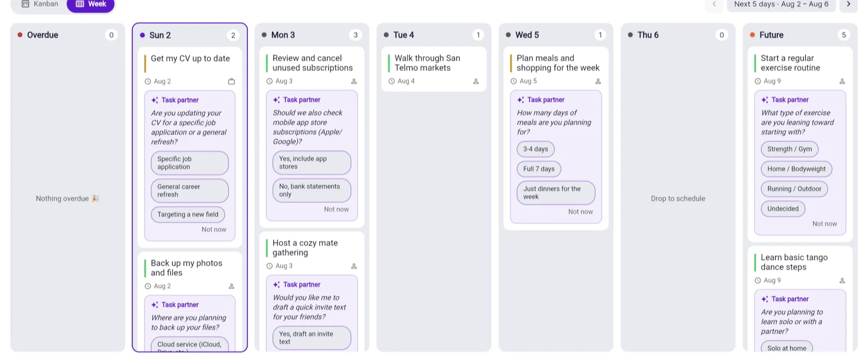Switch to Kanban view tab
This screenshot has height=364, width=868.
[x=40, y=4]
